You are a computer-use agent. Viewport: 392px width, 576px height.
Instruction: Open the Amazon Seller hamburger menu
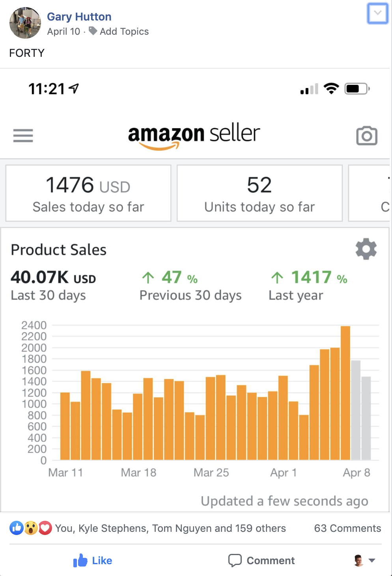point(23,135)
